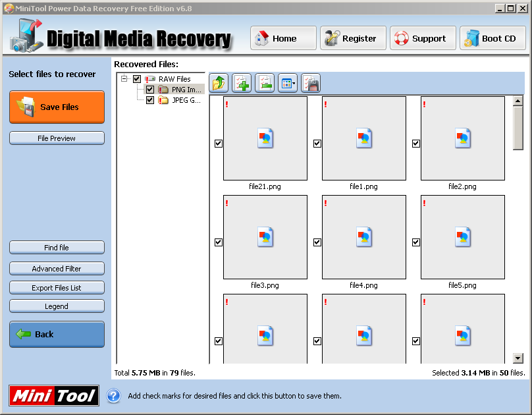Viewport: 532px width, 415px height.
Task: Click the Find file button
Action: pyautogui.click(x=57, y=248)
